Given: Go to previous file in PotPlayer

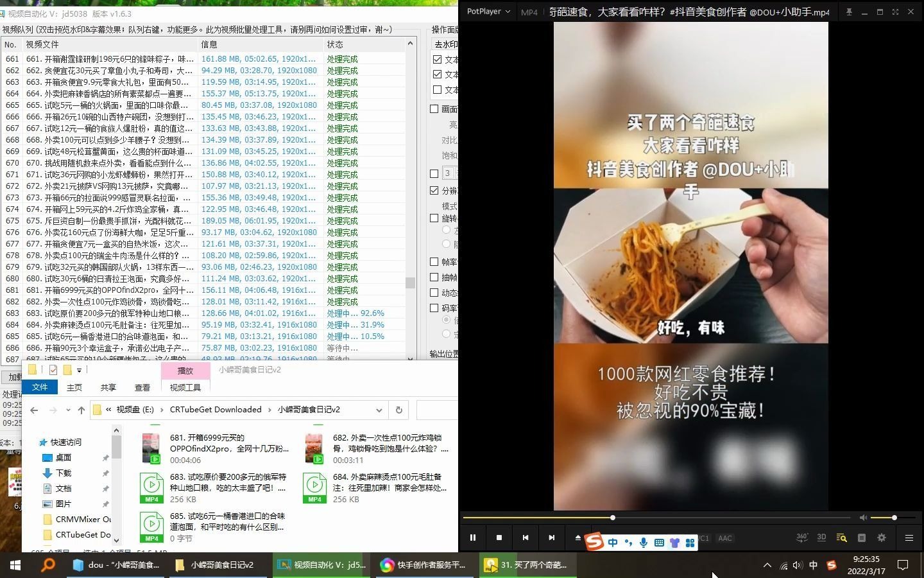Looking at the screenshot, I should pyautogui.click(x=526, y=538).
